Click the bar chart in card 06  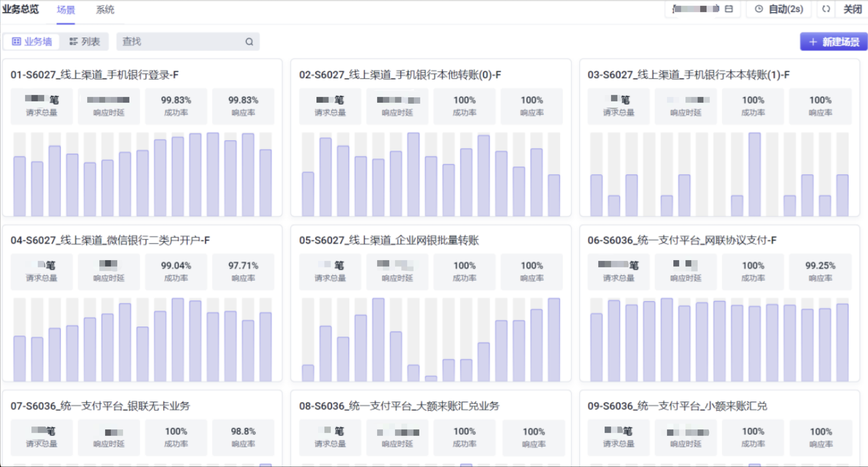pos(719,339)
